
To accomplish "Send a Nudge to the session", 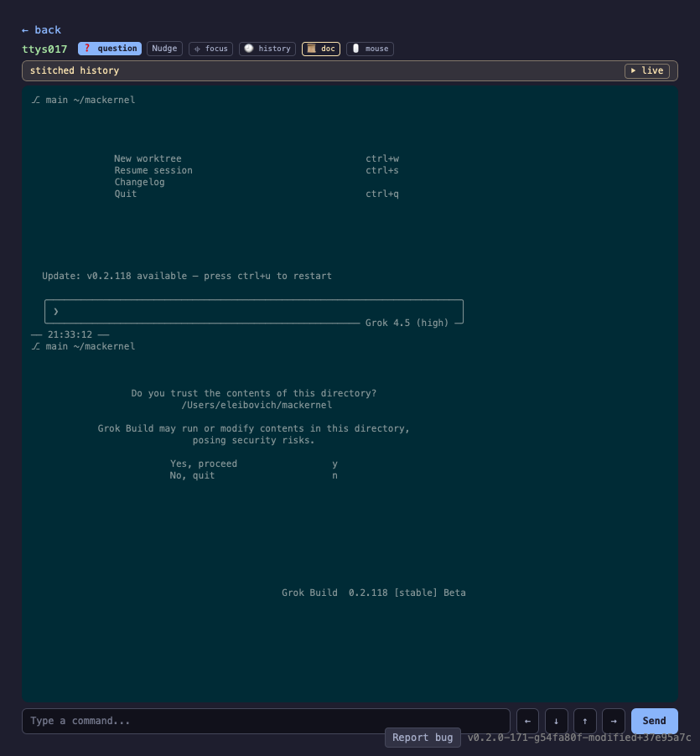I will 164,49.
